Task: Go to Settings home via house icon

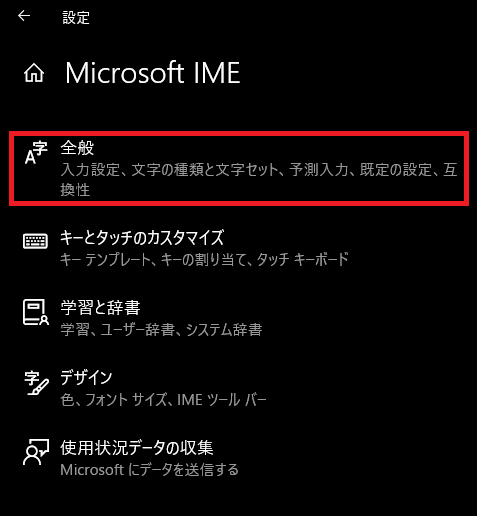Action: (34, 73)
